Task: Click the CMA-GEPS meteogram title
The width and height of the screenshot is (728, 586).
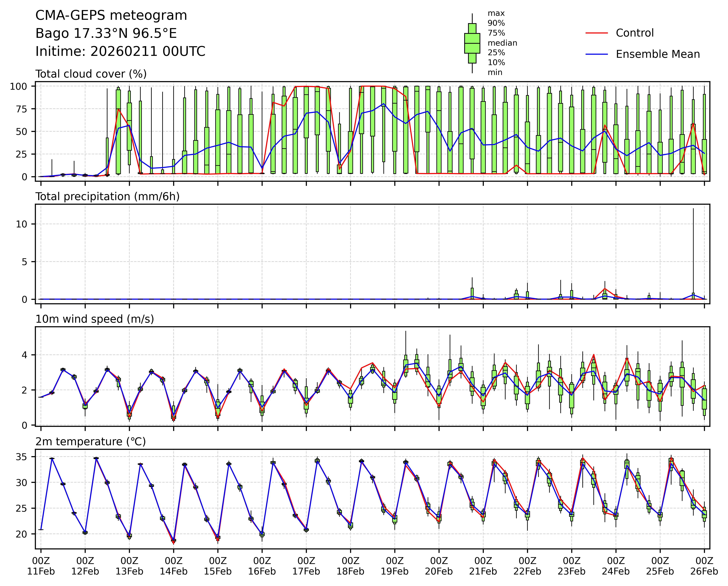Action: (111, 15)
